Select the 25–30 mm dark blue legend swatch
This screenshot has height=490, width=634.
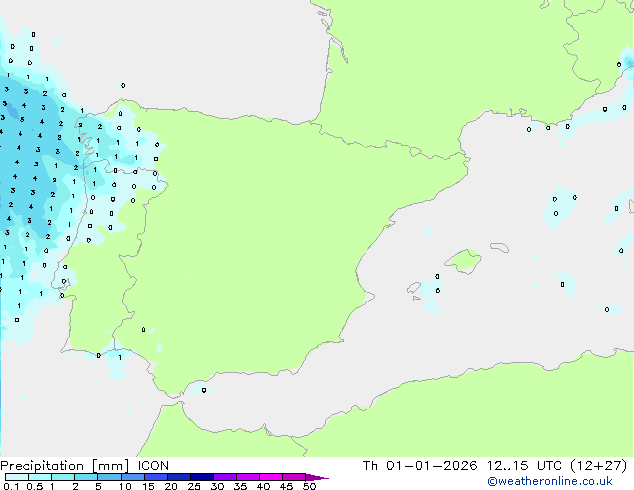click(x=202, y=477)
